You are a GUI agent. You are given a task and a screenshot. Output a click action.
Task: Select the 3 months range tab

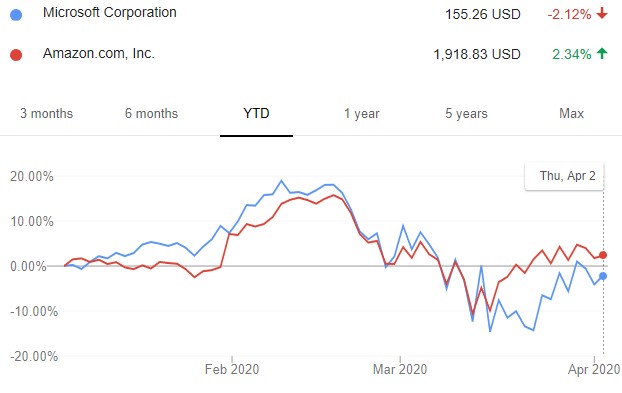point(46,113)
